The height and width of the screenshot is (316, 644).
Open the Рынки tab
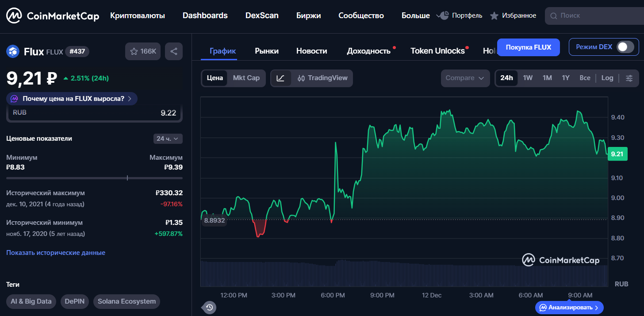(267, 51)
